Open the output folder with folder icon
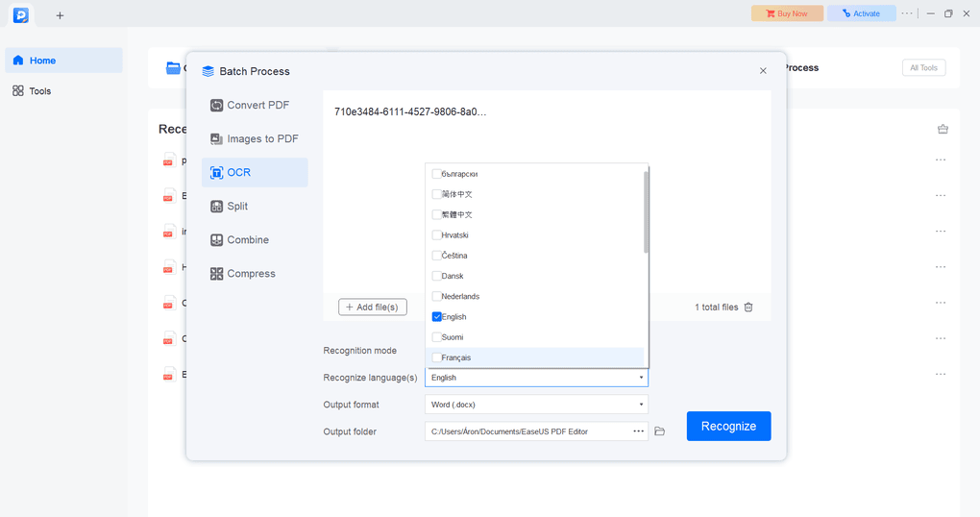 (x=659, y=431)
